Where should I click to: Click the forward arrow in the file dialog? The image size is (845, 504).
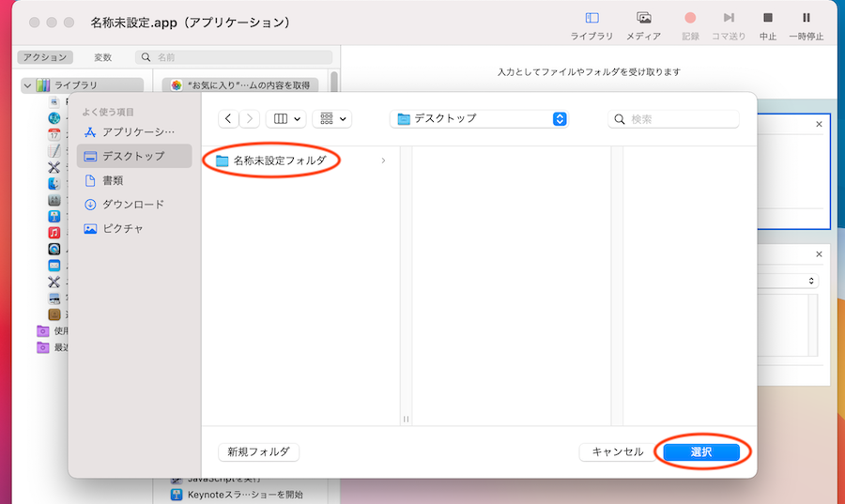click(249, 119)
